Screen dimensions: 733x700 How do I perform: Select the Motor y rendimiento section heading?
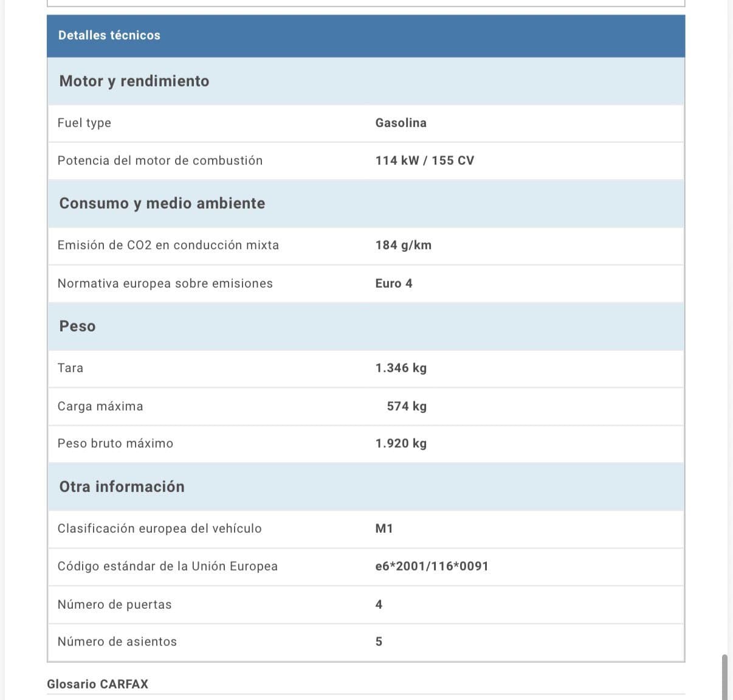(134, 81)
